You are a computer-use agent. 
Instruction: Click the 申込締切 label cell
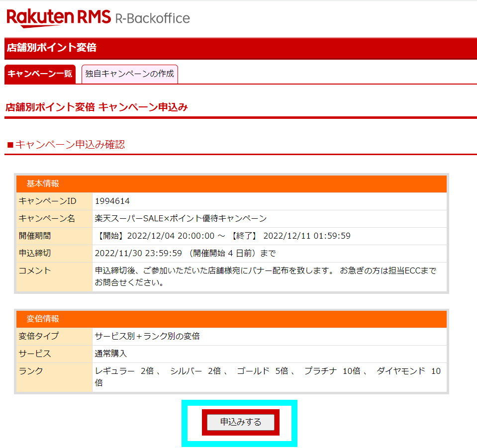point(54,253)
